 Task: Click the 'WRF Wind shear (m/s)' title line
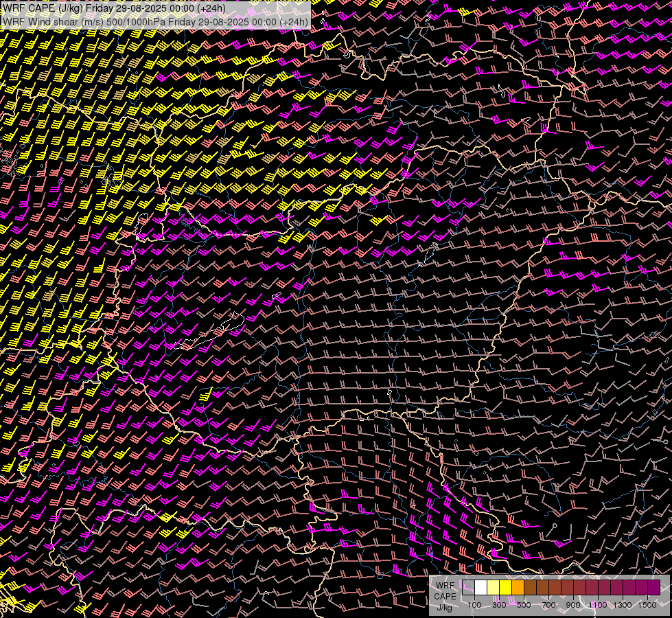(155, 22)
